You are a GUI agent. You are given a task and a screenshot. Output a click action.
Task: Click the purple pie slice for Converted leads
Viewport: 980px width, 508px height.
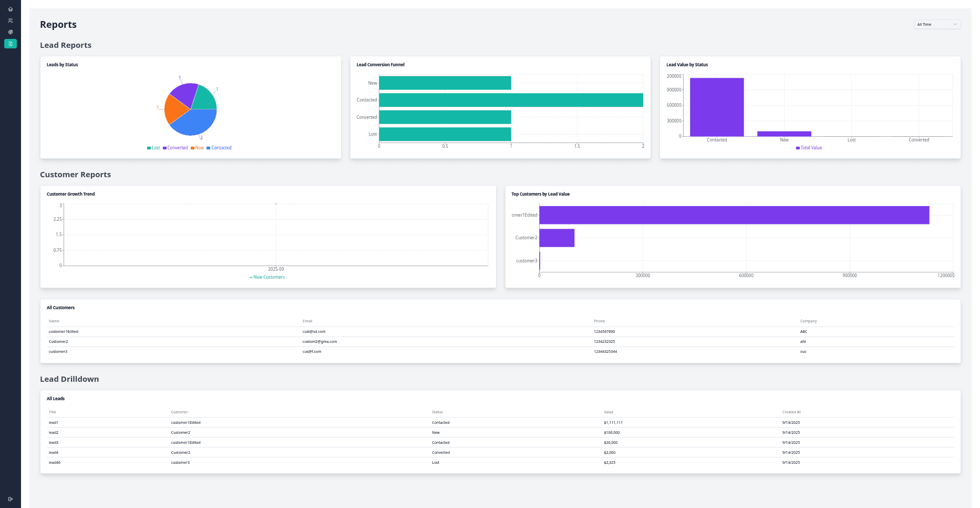(181, 95)
